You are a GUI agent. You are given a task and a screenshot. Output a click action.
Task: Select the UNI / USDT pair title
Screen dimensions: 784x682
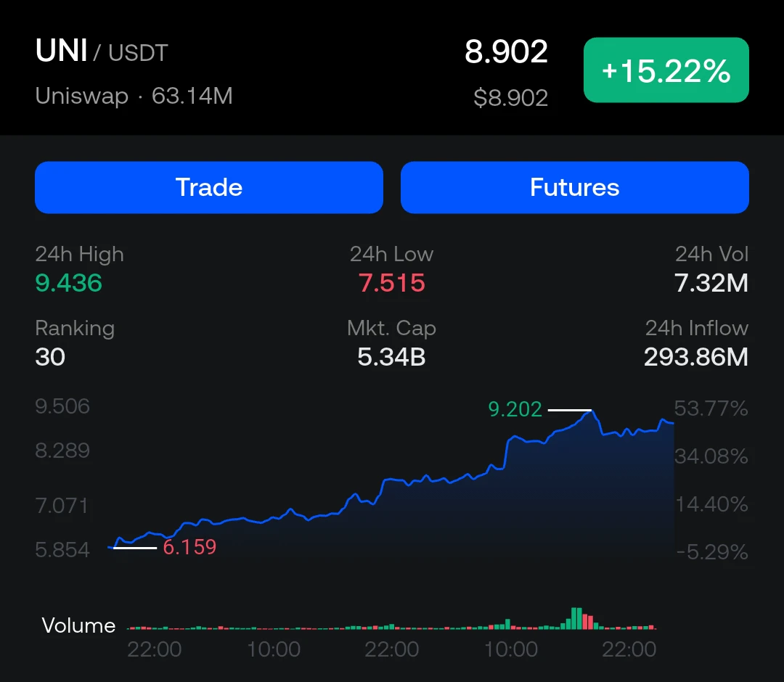point(102,51)
